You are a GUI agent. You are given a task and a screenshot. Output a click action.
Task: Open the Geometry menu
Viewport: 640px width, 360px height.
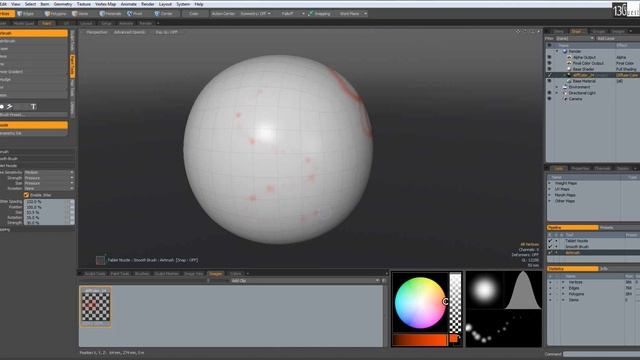pyautogui.click(x=63, y=4)
